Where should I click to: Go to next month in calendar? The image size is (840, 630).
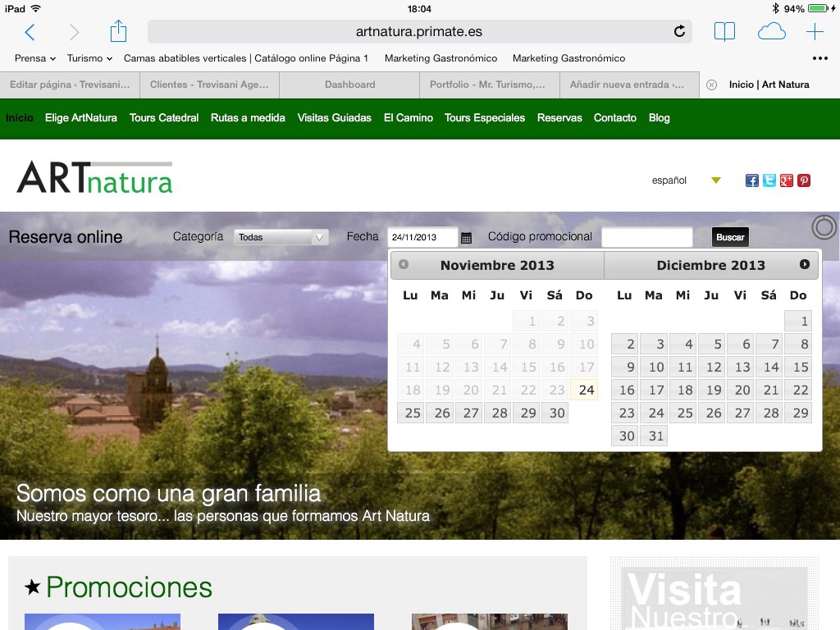coord(805,264)
